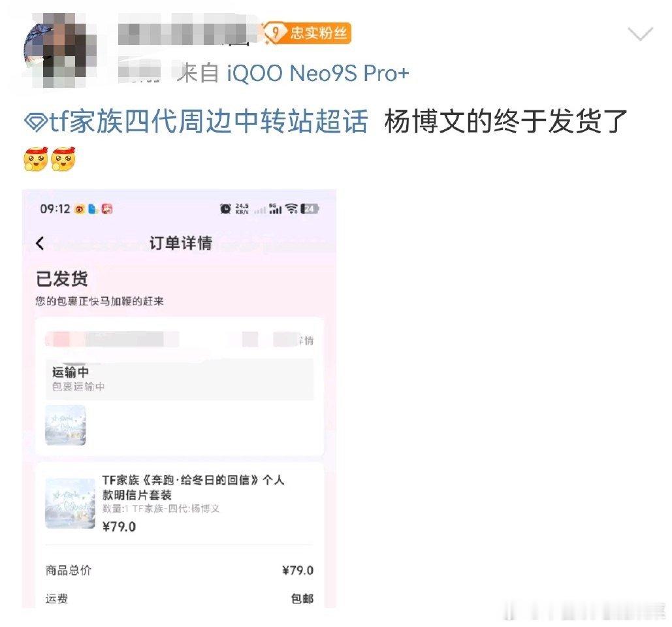The height and width of the screenshot is (627, 672).
Task: Open tf家族四代周边中转站超话 topic link
Action: point(208,121)
